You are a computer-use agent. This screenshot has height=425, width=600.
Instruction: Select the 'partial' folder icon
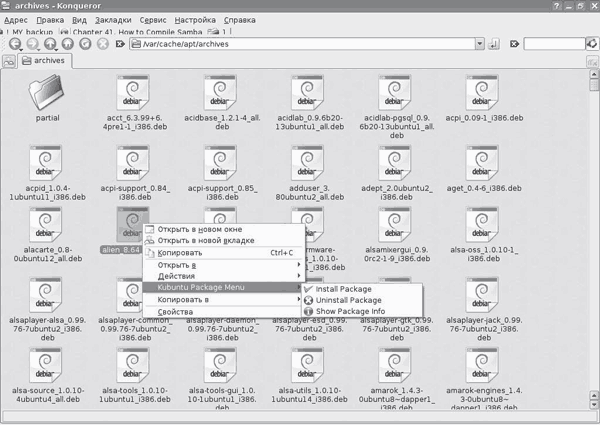47,95
